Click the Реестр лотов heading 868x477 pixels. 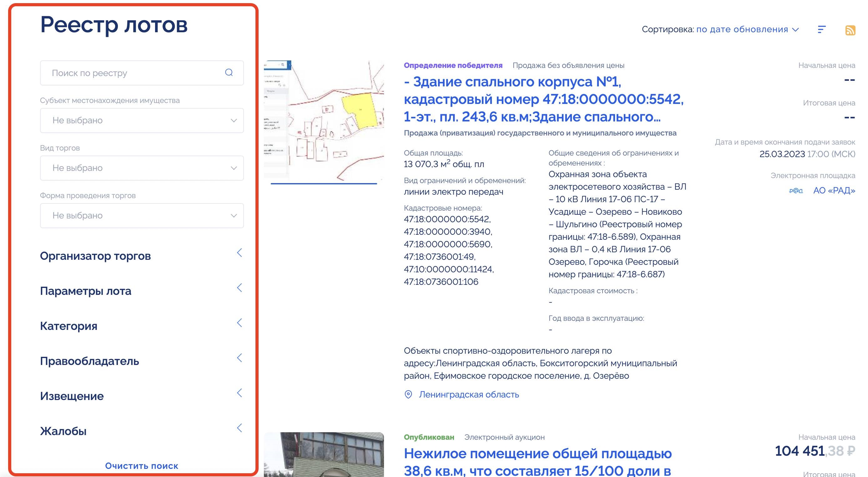[x=114, y=25]
